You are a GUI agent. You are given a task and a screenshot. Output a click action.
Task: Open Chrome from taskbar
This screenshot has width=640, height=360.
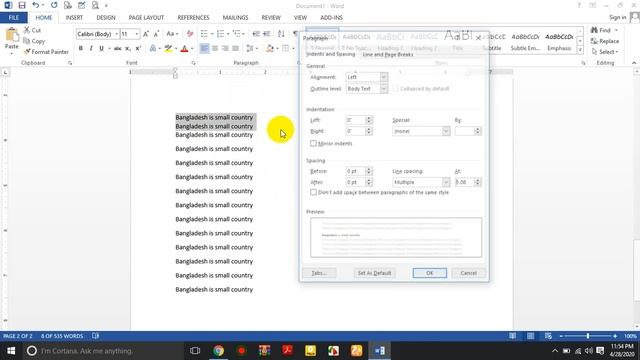click(x=218, y=351)
